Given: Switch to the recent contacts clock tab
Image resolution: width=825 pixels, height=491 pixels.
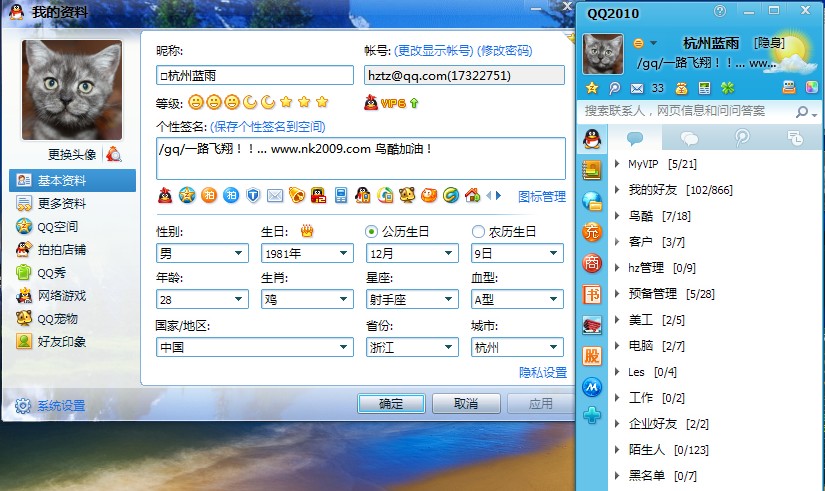Looking at the screenshot, I should (x=795, y=138).
